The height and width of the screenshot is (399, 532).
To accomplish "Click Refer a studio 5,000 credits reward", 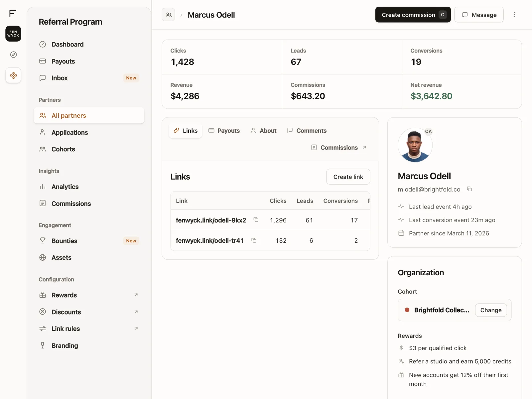I will coord(460,361).
